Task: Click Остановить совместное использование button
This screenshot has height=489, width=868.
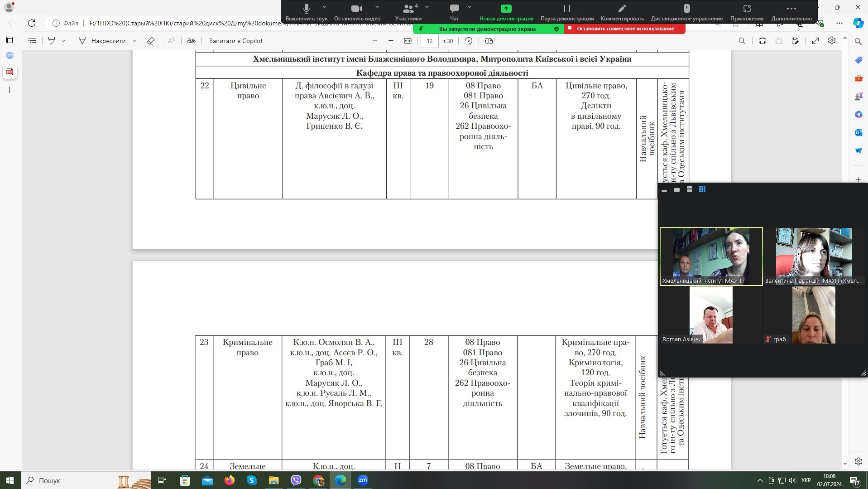Action: 625,29
